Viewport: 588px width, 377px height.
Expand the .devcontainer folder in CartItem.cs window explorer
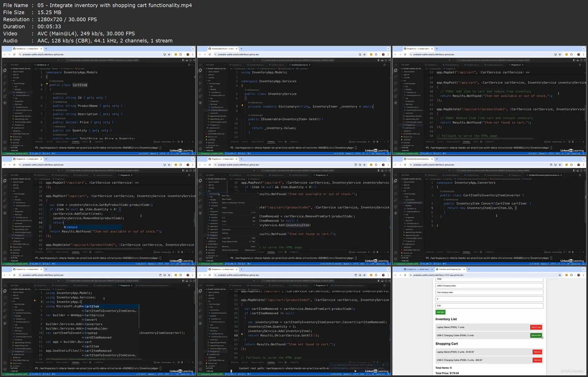click(x=18, y=72)
